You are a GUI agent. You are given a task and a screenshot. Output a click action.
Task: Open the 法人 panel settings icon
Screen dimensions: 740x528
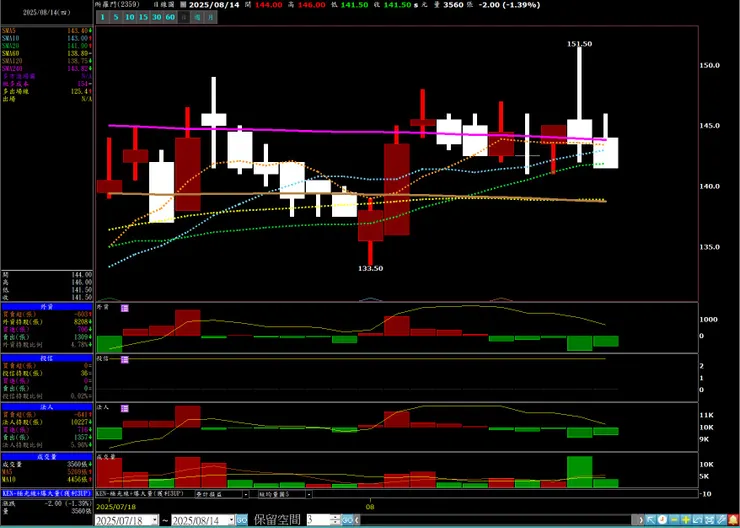125,408
